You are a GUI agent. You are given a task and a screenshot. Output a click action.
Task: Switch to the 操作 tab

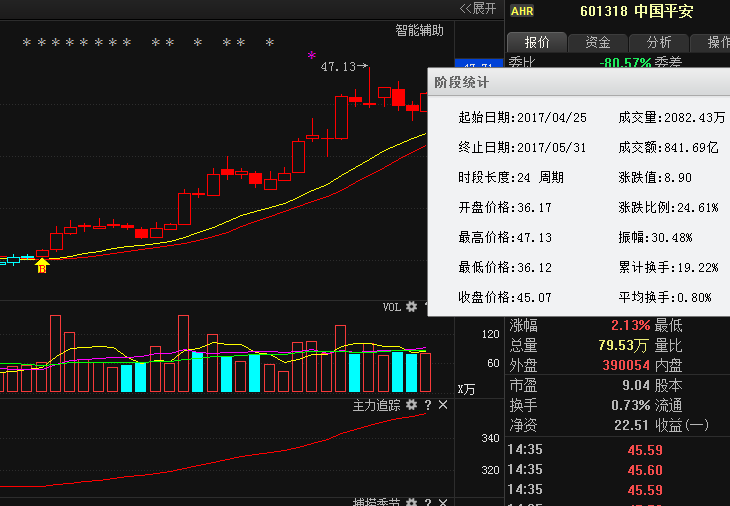click(712, 42)
